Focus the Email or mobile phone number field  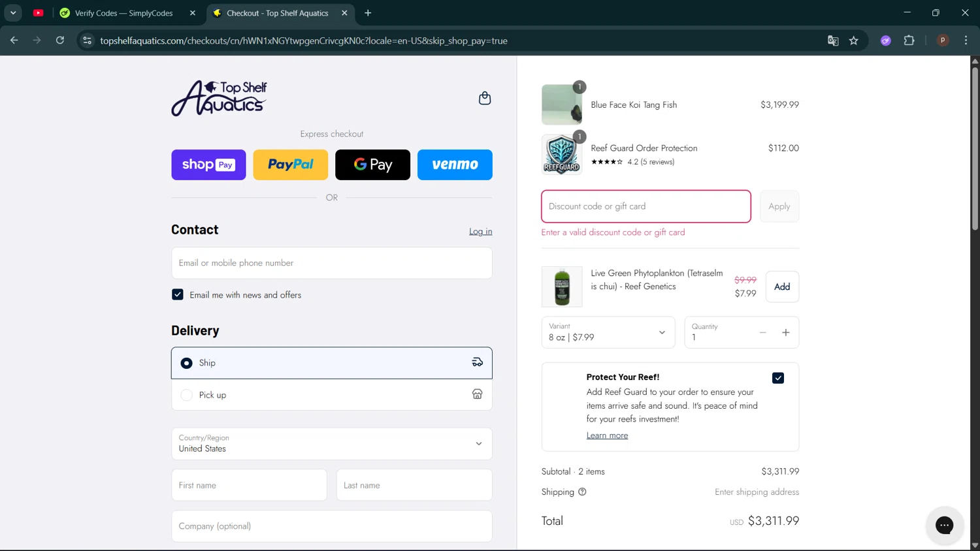[332, 263]
